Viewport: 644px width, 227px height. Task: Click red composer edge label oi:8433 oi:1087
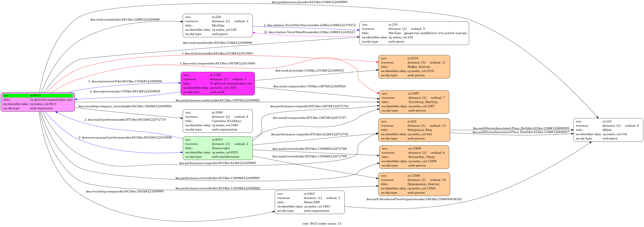(x=218, y=63)
